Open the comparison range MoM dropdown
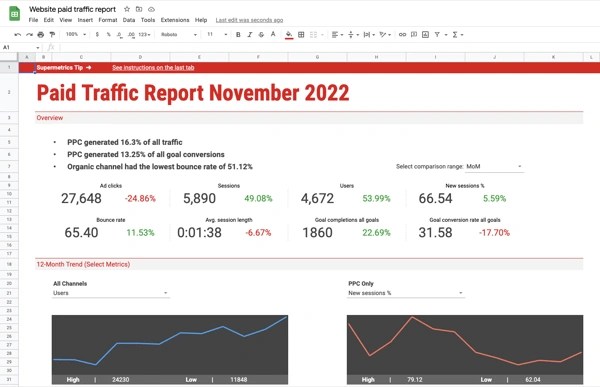Image resolution: width=600 pixels, height=387 pixels. (x=494, y=166)
